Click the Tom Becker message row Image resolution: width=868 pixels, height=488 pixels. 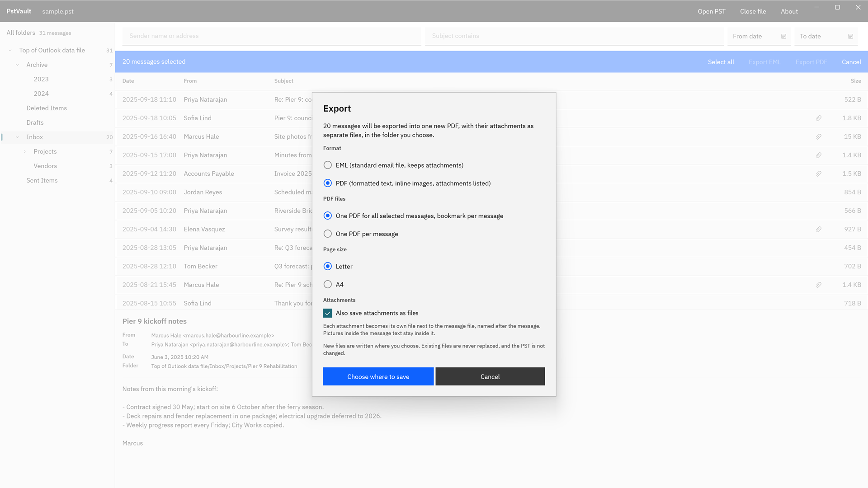click(x=491, y=266)
